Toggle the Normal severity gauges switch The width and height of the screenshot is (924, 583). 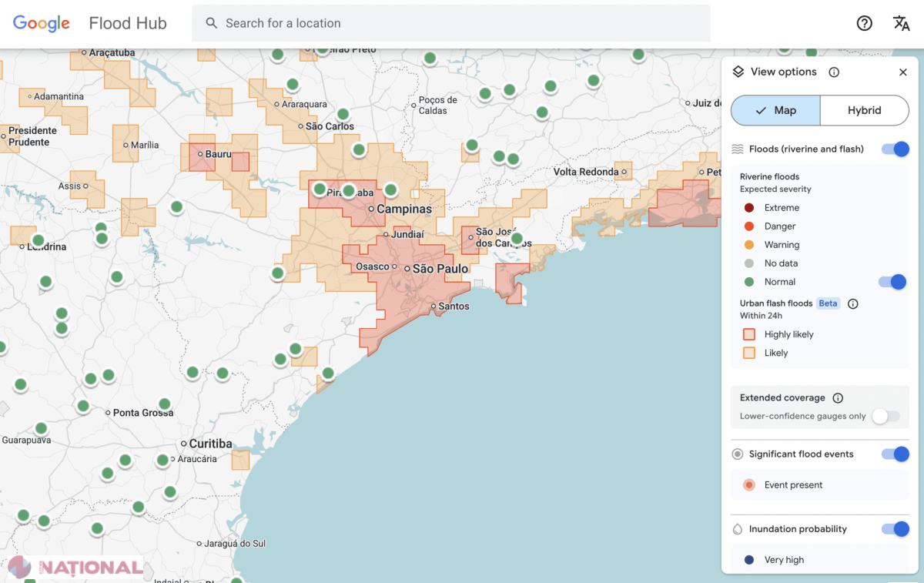click(892, 282)
